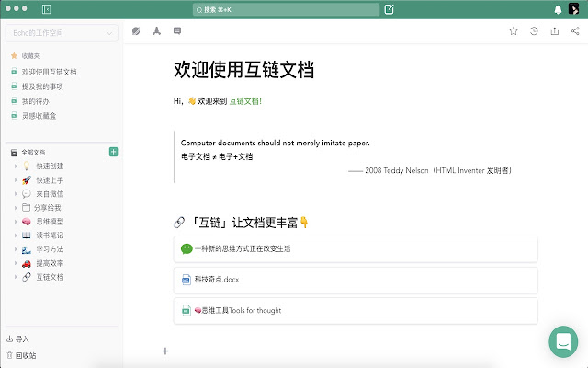Screen dimensions: 588x368
Task: Open the comments icon in toolbar
Action: coord(176,31)
